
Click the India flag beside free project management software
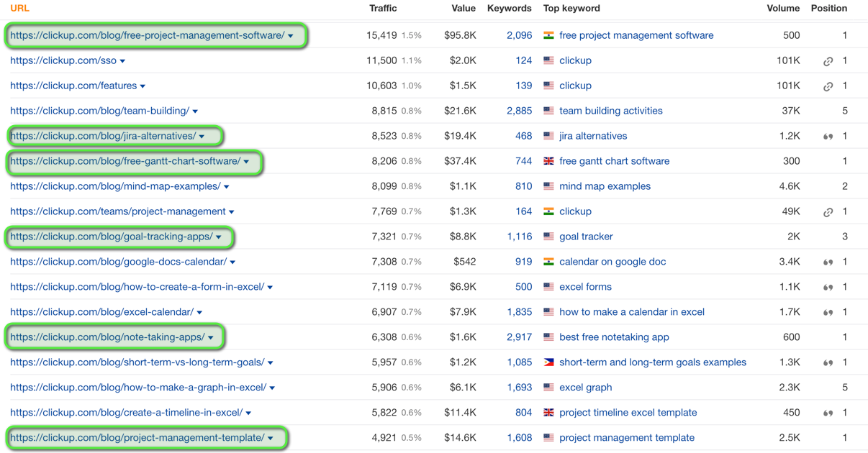point(548,35)
